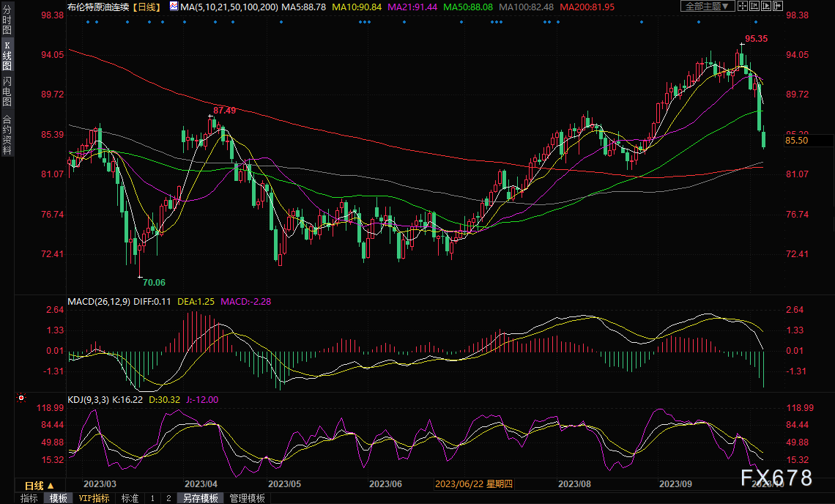Click the 2023/09 date axis label
Screen dimensions: 835x504
[676, 483]
